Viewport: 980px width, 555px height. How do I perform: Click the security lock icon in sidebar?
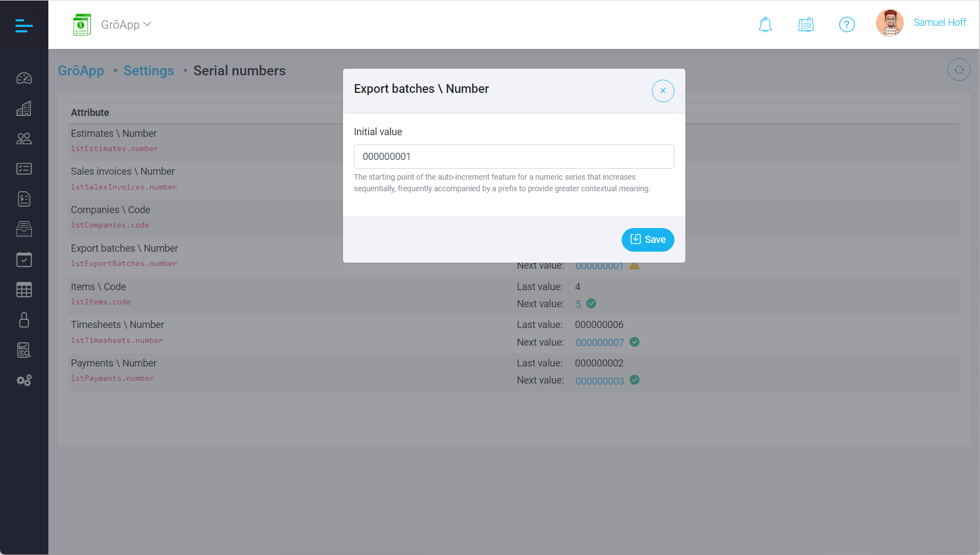[24, 320]
